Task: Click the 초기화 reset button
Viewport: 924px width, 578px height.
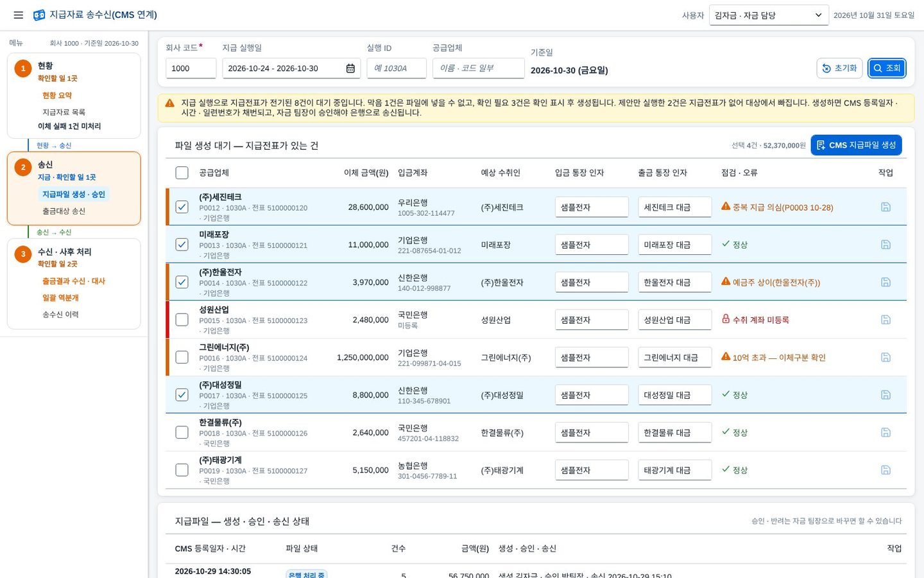Action: coord(839,68)
